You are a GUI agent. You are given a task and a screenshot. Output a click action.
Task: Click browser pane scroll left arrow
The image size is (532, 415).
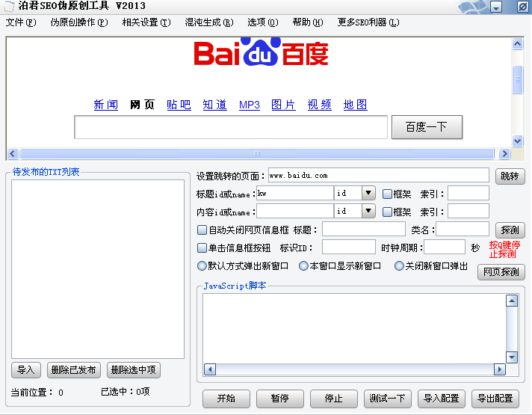(x=13, y=154)
